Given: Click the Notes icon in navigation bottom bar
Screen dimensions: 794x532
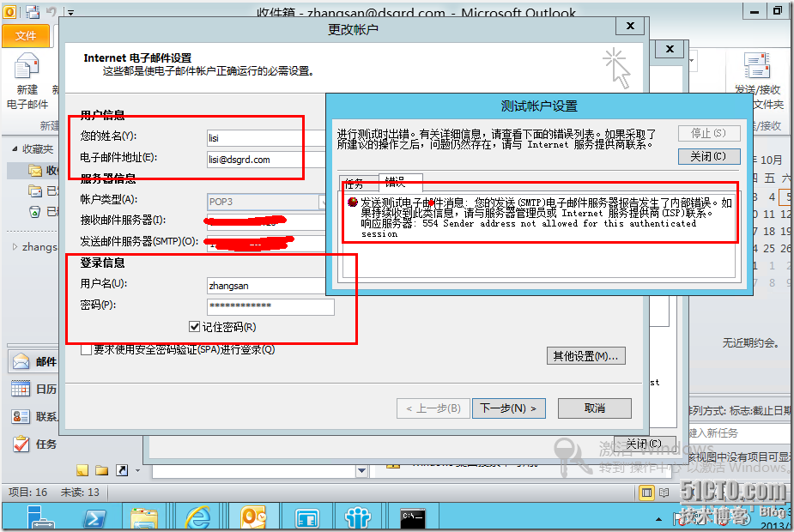Looking at the screenshot, I should (x=82, y=470).
